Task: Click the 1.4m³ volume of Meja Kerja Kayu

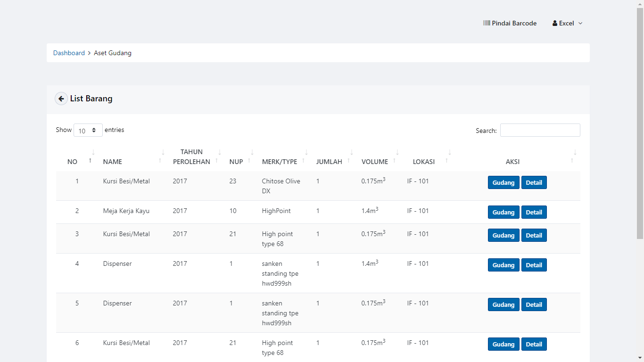Action: pos(370,210)
